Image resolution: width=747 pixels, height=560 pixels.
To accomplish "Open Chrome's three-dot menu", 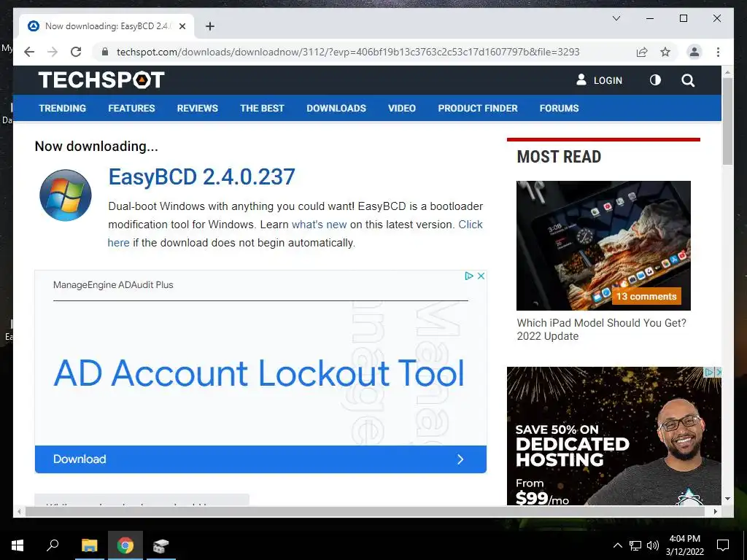I will click(x=718, y=52).
